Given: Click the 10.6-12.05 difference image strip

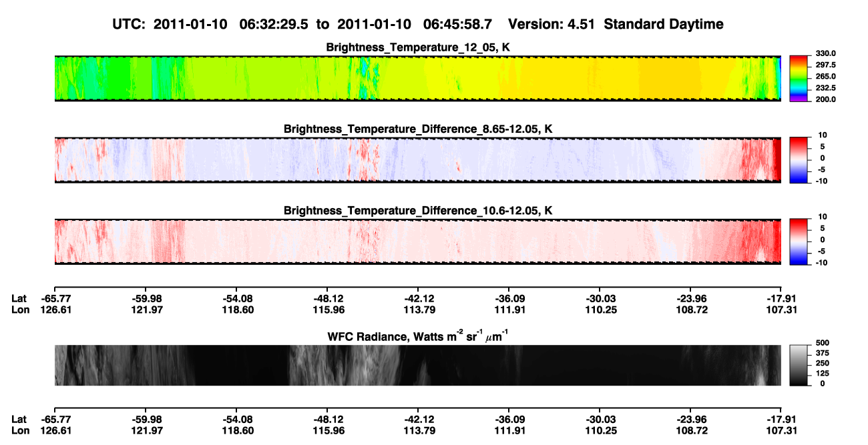Looking at the screenshot, I should [x=418, y=242].
